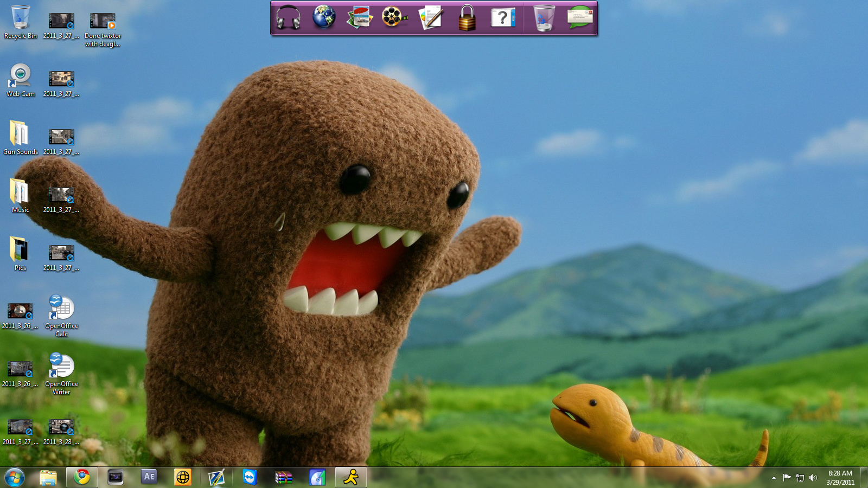Image resolution: width=868 pixels, height=488 pixels.
Task: Open the recycle bin icon in purple dock
Action: click(544, 18)
